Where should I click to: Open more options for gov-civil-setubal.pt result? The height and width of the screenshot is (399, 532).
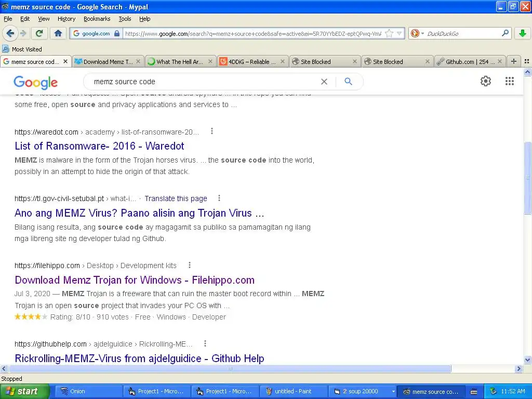pyautogui.click(x=219, y=198)
